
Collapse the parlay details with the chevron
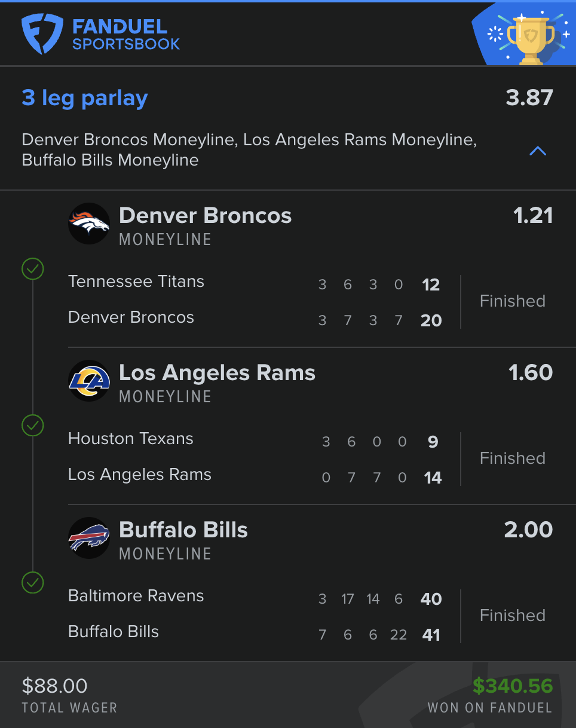coord(538,151)
